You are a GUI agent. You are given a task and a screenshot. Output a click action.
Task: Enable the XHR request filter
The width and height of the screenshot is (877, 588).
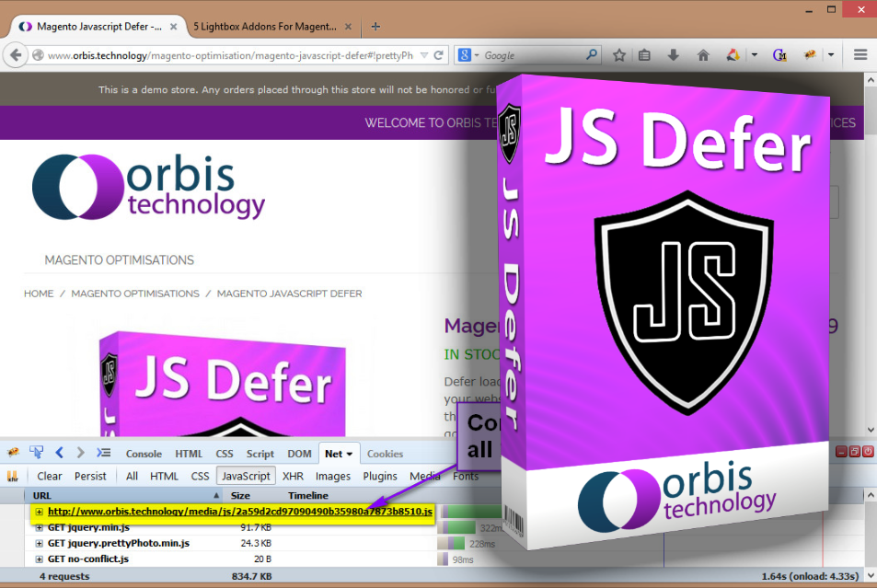point(293,476)
